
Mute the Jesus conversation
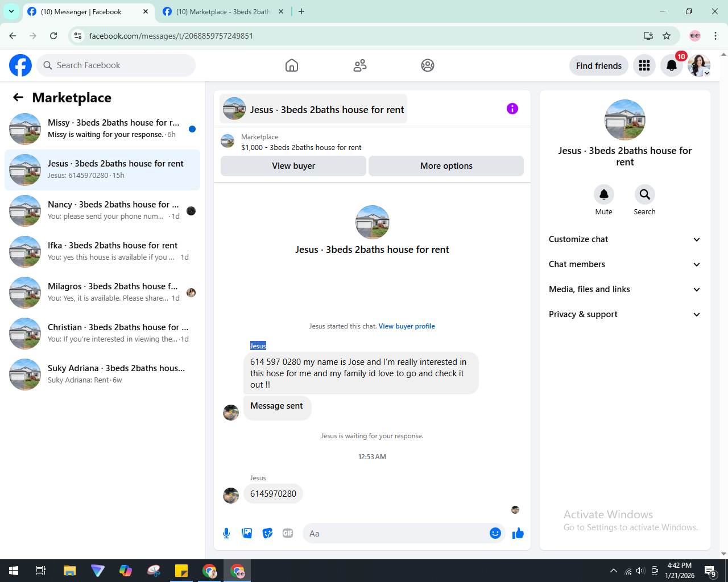pos(604,194)
